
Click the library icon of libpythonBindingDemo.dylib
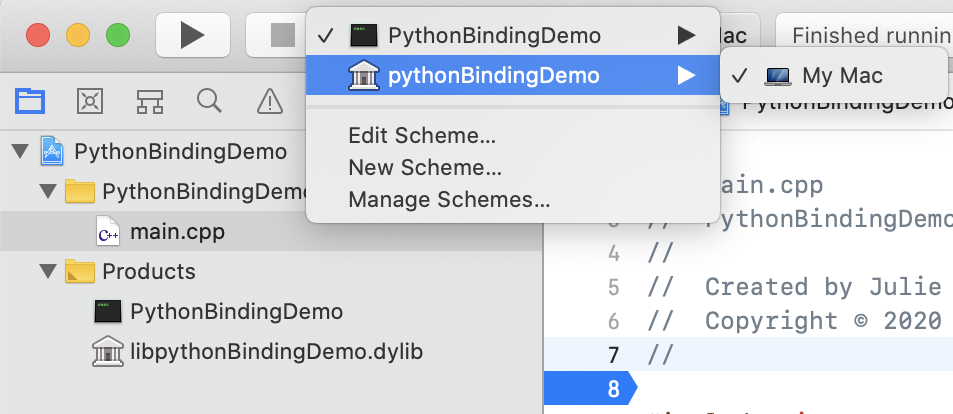pos(108,351)
